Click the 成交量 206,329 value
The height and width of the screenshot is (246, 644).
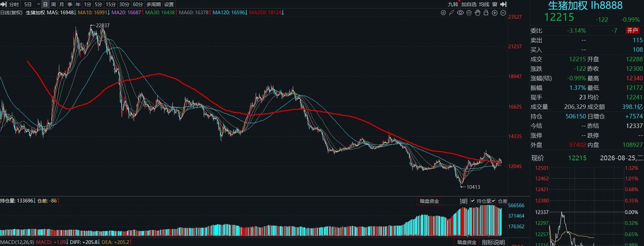click(575, 107)
